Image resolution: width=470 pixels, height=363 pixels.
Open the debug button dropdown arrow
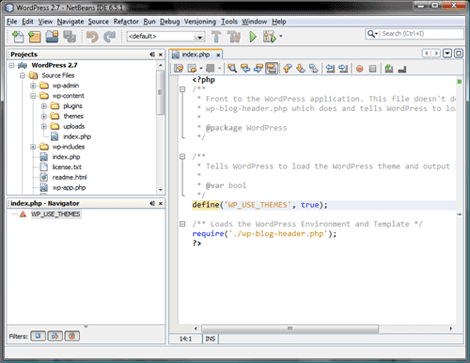[x=281, y=36]
